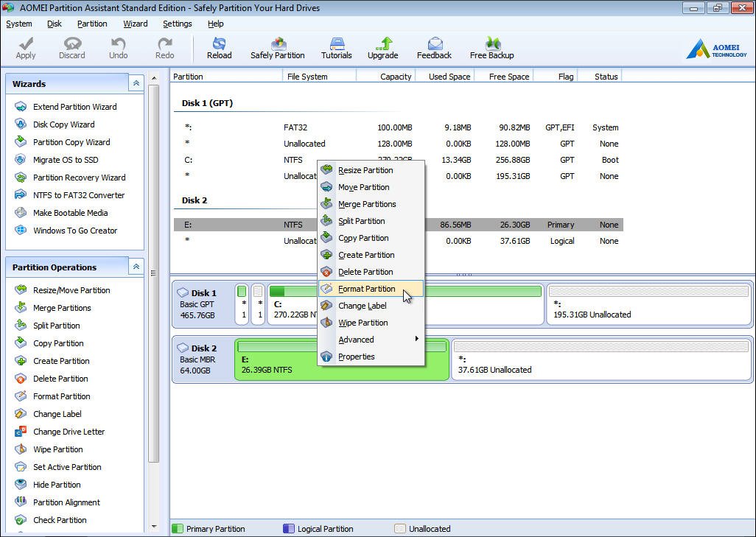Select Wipe Partition in context menu
This screenshot has width=756, height=537.
point(363,323)
